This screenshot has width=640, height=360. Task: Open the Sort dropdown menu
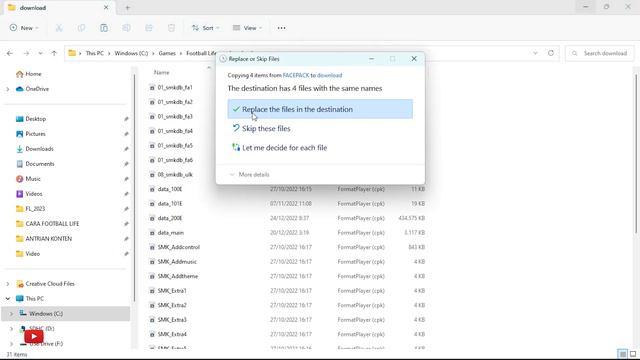(206, 28)
